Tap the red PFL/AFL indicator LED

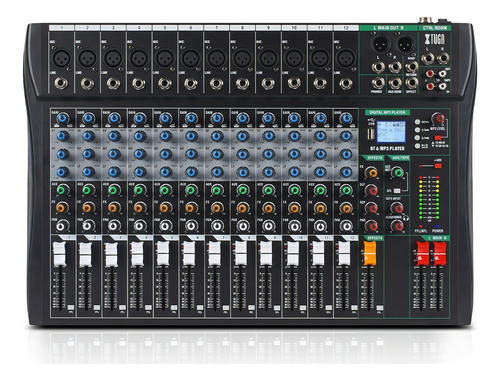point(420,226)
